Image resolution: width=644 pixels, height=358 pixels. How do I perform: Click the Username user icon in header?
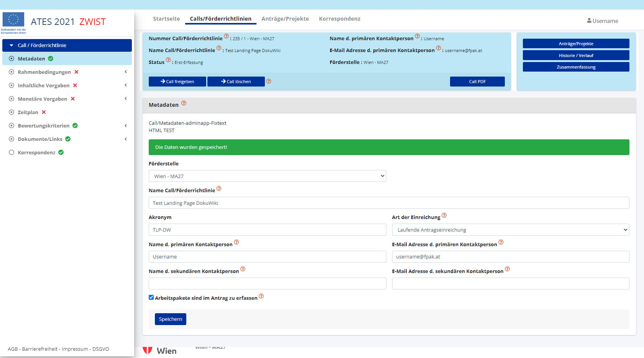click(589, 21)
